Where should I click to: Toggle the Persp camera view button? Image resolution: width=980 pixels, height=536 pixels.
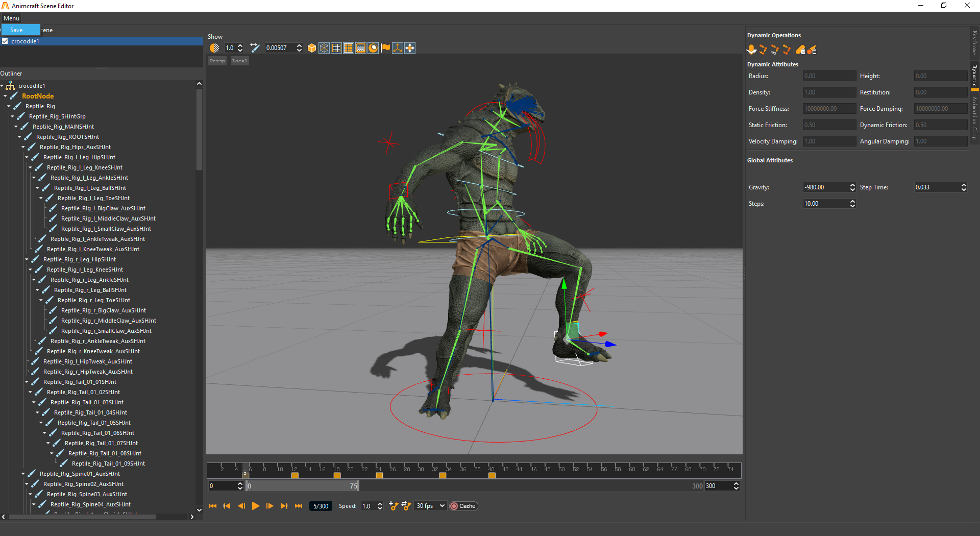pyautogui.click(x=217, y=61)
